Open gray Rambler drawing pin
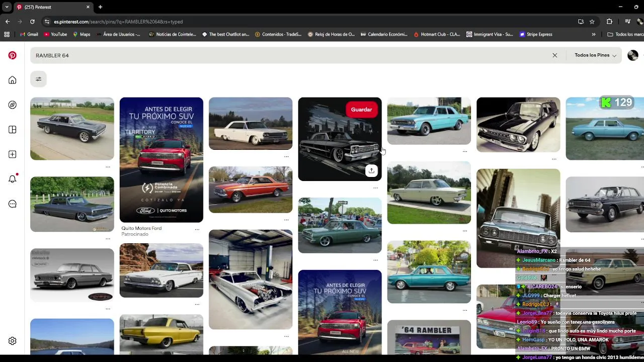 (72, 275)
